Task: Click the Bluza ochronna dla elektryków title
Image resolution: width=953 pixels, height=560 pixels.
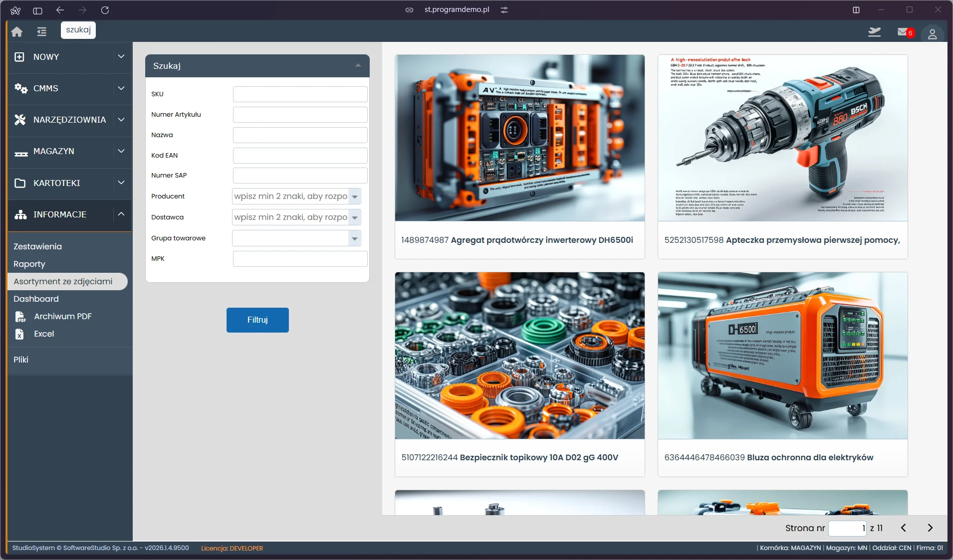Action: tap(810, 457)
